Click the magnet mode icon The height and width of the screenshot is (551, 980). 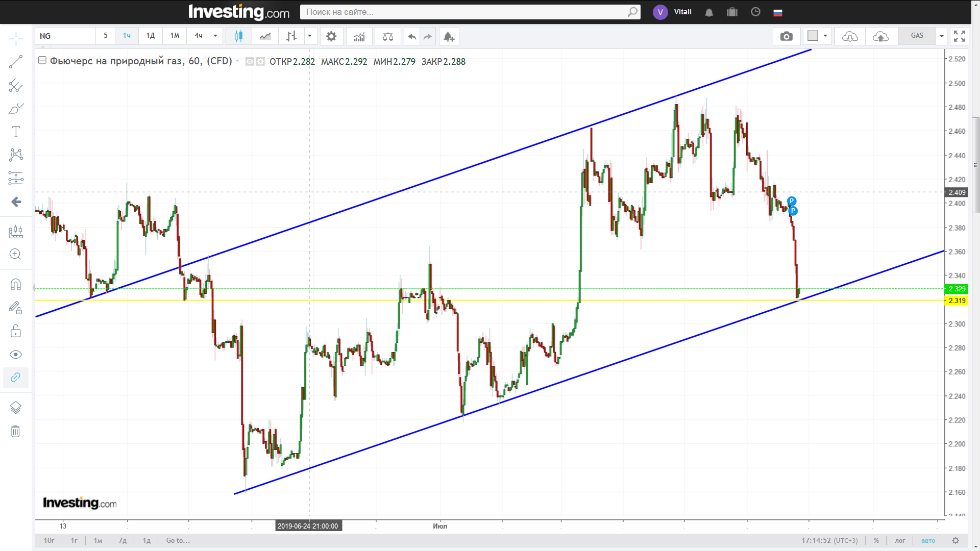coord(16,284)
